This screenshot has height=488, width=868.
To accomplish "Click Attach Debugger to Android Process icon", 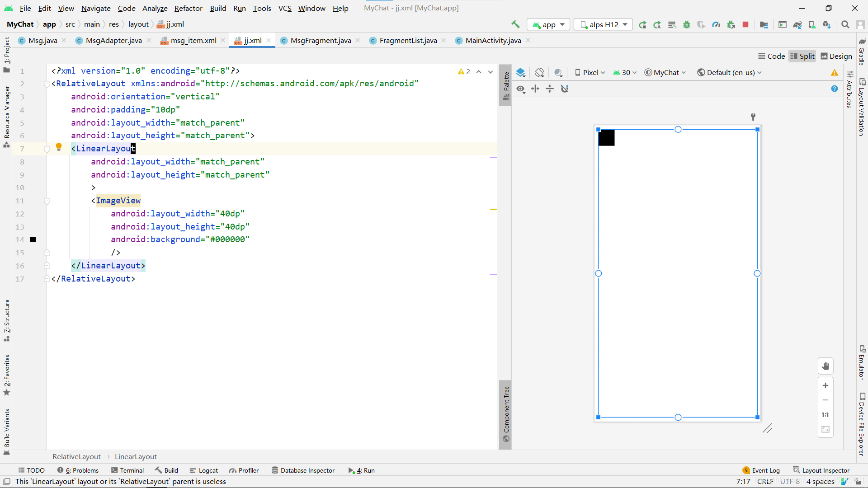I will pyautogui.click(x=731, y=24).
